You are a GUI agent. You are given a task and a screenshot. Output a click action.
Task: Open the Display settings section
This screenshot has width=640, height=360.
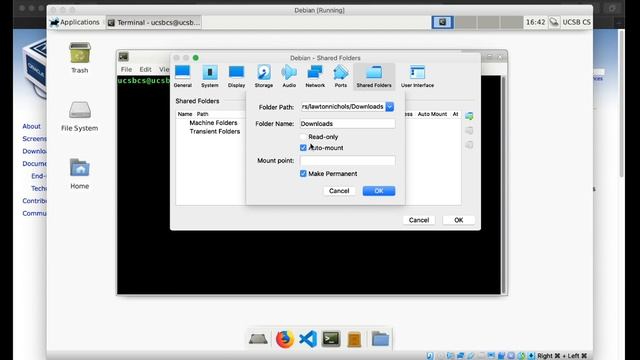236,76
